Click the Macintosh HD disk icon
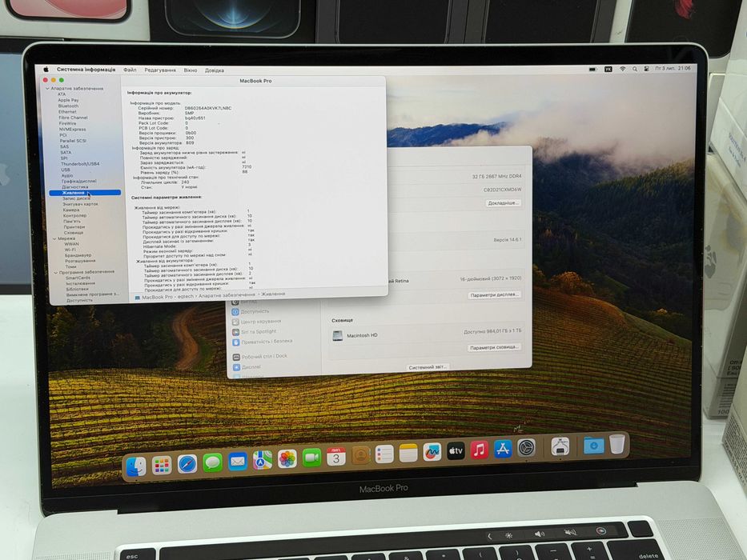Screen dimensions: 747x560 click(337, 336)
